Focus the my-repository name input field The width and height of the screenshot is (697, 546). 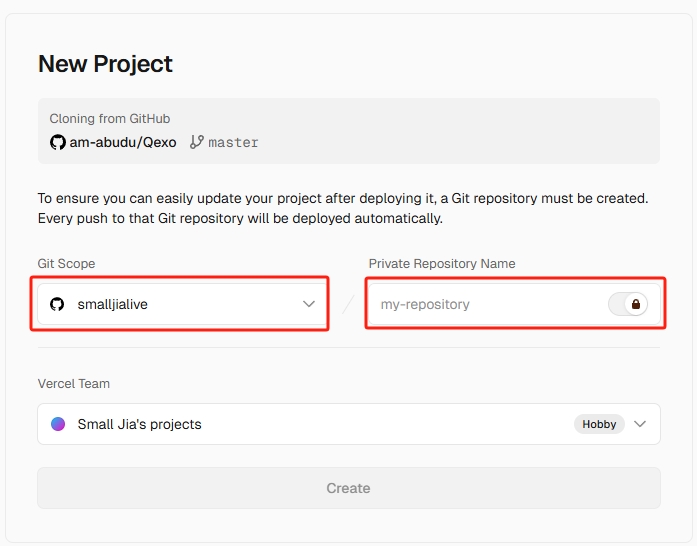pyautogui.click(x=480, y=304)
